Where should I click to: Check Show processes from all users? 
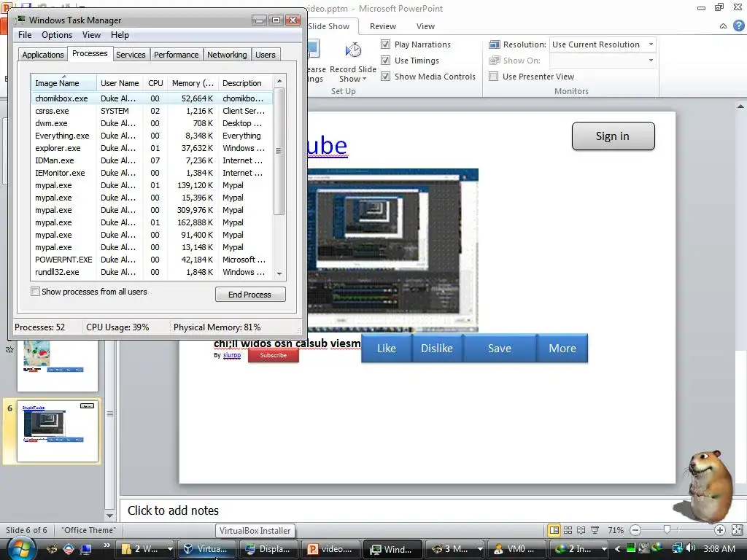pos(35,292)
